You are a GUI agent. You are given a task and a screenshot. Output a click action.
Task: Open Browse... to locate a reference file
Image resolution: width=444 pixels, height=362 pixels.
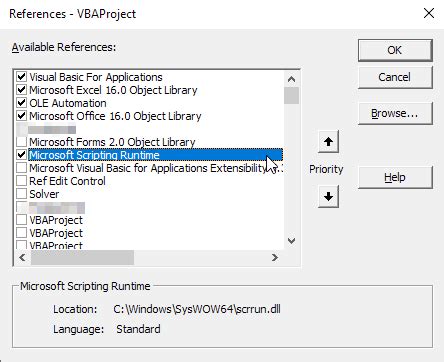coord(395,114)
